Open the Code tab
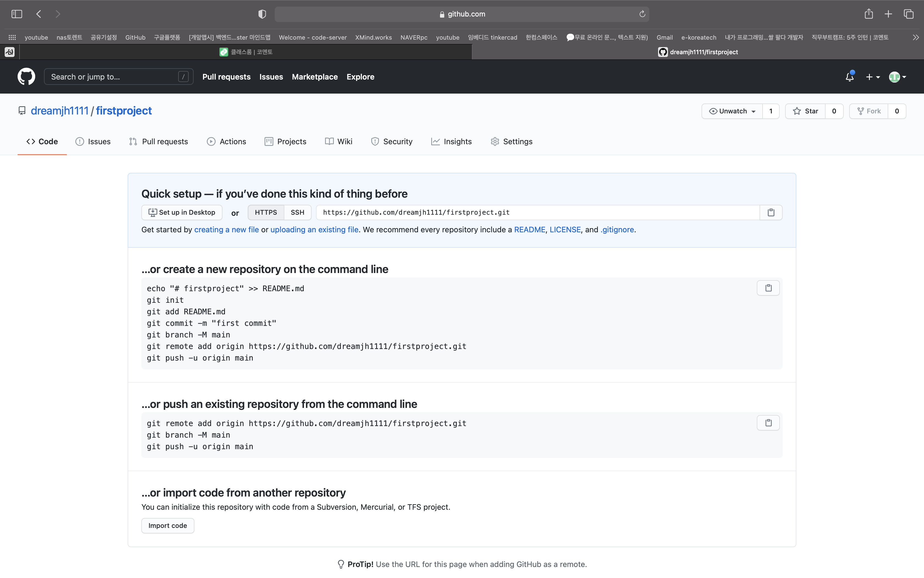924x578 pixels. pyautogui.click(x=42, y=141)
